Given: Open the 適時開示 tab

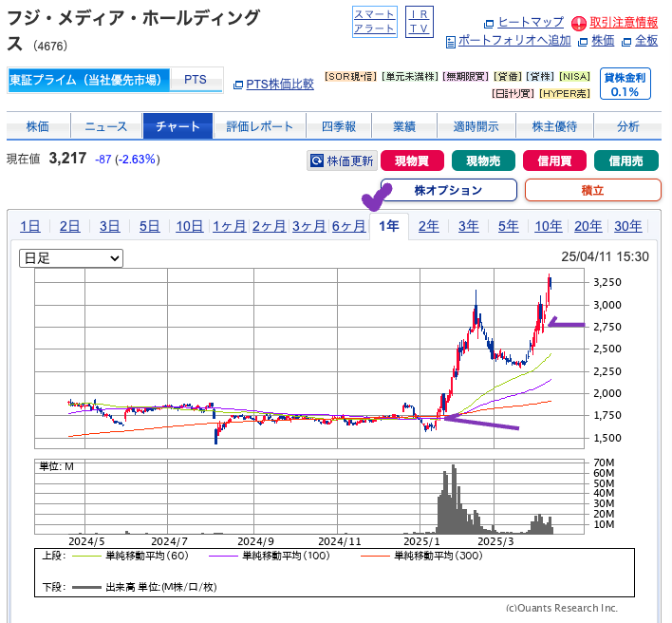Looking at the screenshot, I should point(476,126).
